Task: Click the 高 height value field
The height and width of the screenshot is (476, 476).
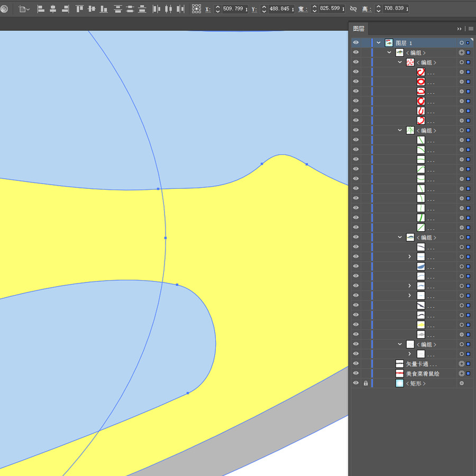Action: [396, 9]
